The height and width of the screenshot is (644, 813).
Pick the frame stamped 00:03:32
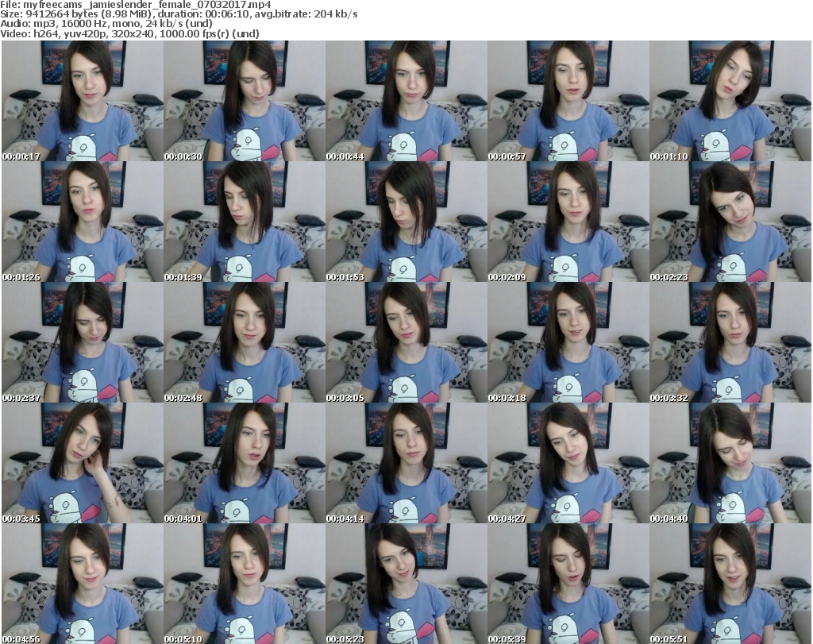730,343
